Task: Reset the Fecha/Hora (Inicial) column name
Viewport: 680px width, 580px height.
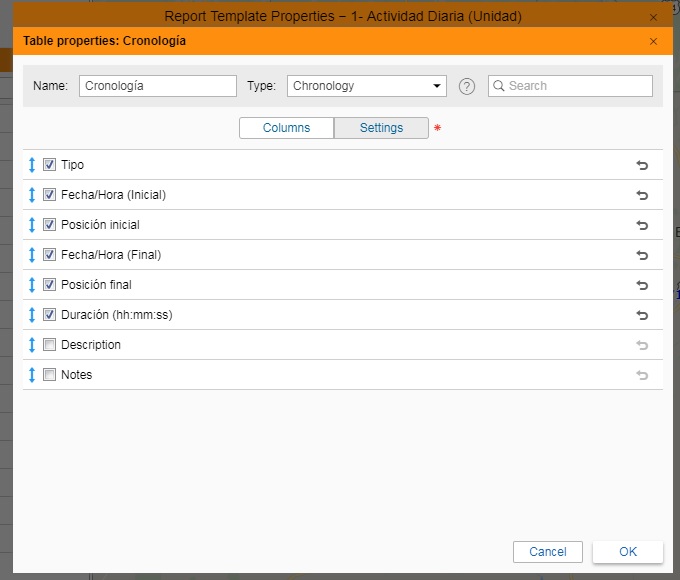Action: point(642,195)
